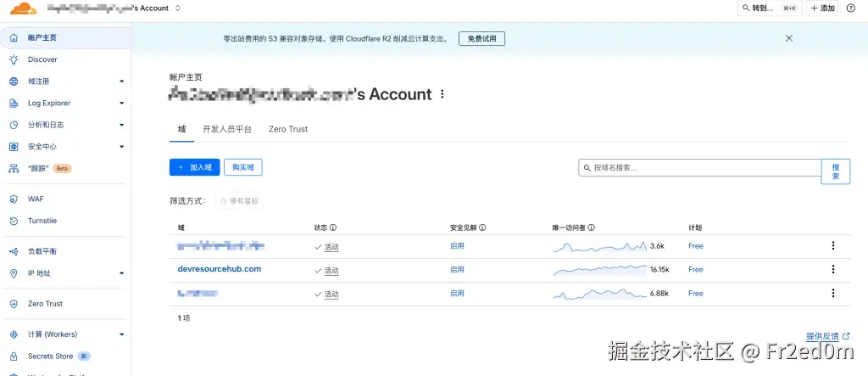This screenshot has width=868, height=376.
Task: Click the Discover lightbulb icon
Action: click(14, 59)
